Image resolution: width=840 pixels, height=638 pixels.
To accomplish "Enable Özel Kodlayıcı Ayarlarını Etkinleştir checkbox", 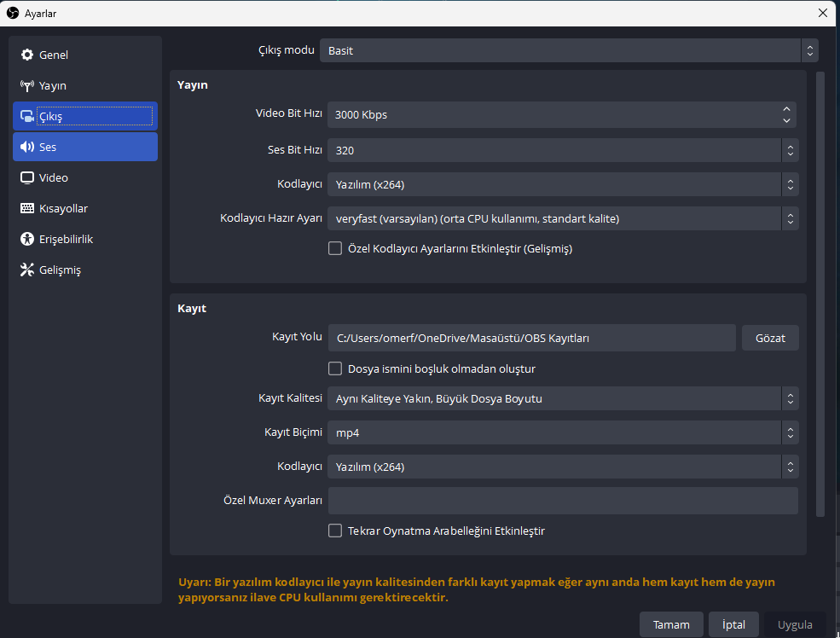I will (x=335, y=248).
